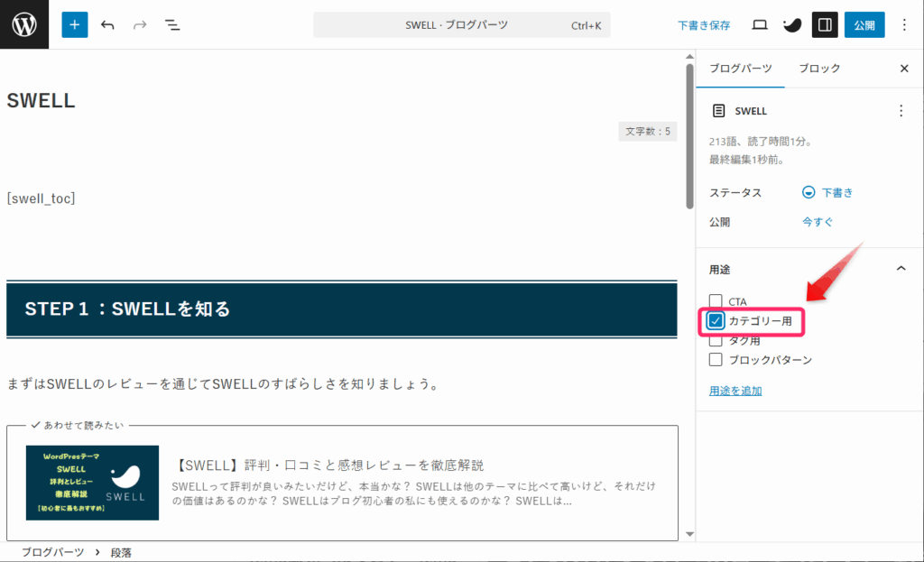Open the SWELL post actions menu
This screenshot has width=924, height=562.
901,111
